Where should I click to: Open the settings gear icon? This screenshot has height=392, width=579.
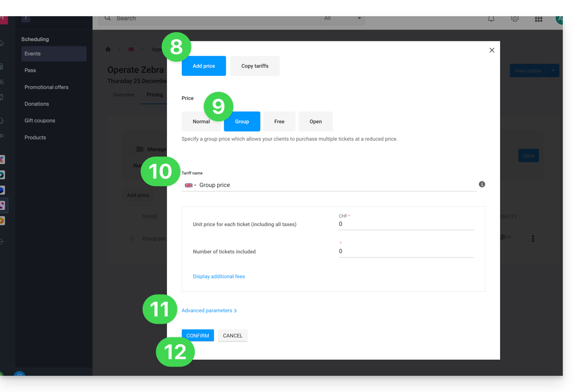(515, 19)
